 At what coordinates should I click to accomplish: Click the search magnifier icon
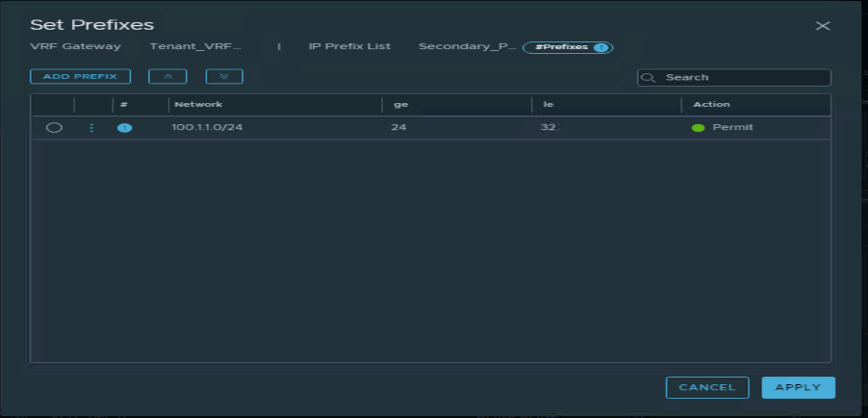pyautogui.click(x=650, y=78)
